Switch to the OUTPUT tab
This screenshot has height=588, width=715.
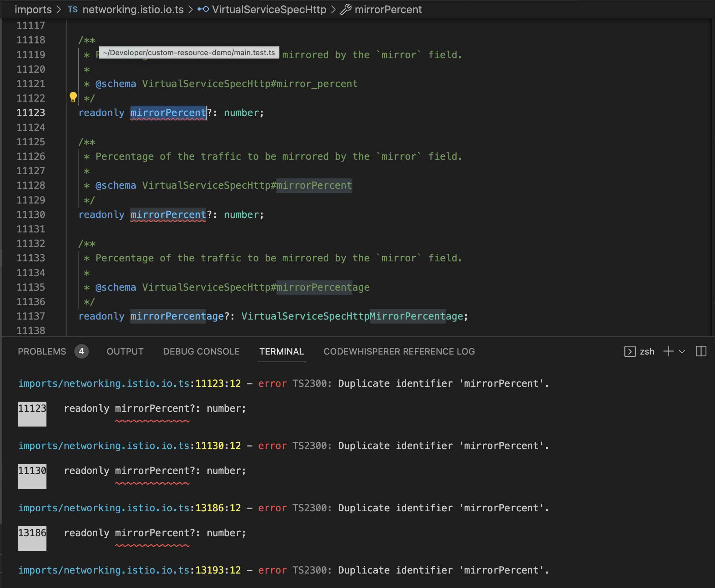point(125,351)
